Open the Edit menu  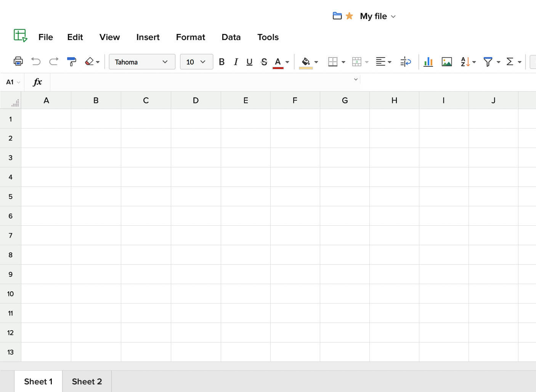75,37
